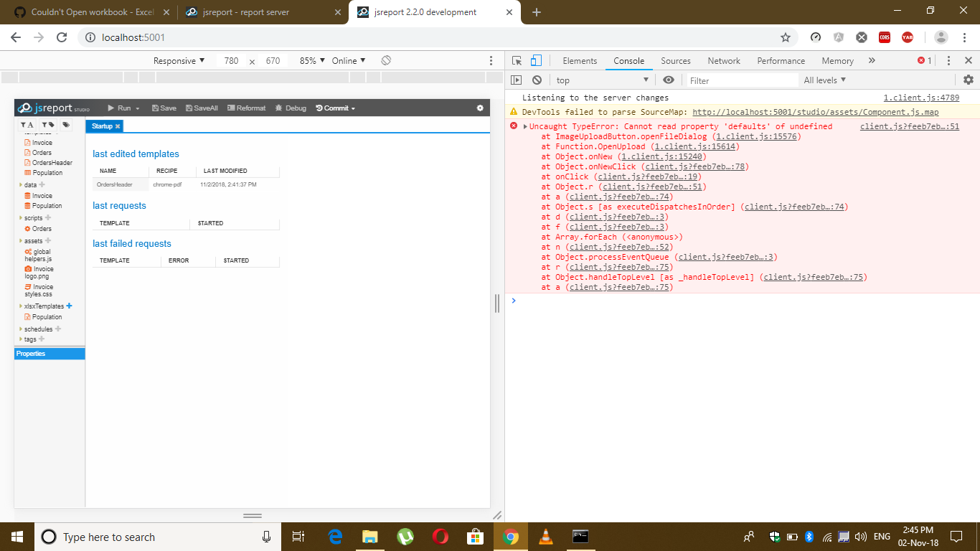The image size is (980, 551).
Task: Select the Sources tab in DevTools
Action: pyautogui.click(x=675, y=61)
